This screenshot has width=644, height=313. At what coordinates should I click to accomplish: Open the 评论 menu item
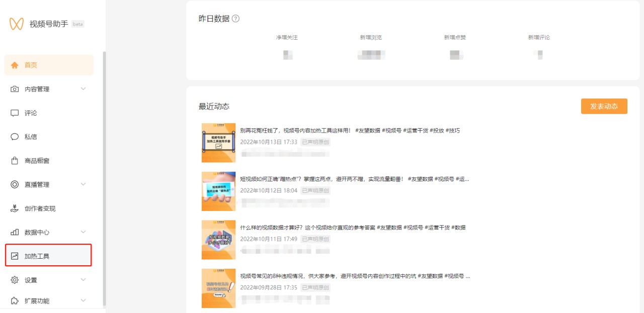point(49,113)
